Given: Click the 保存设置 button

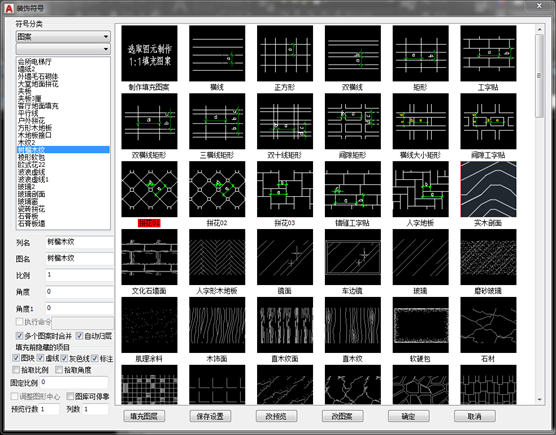Looking at the screenshot, I should [x=210, y=416].
